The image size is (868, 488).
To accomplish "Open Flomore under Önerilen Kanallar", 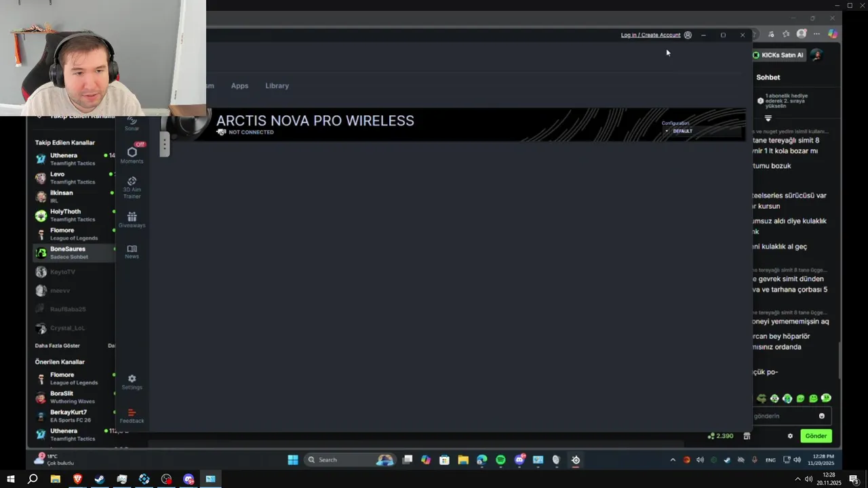I will coord(75,378).
